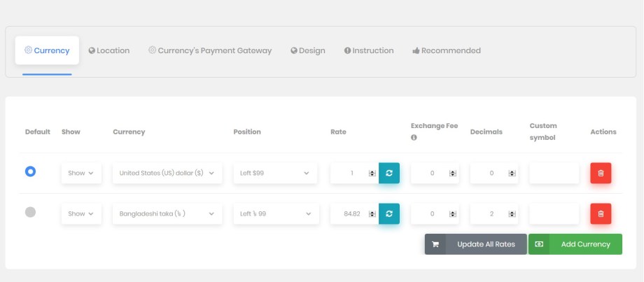This screenshot has width=644, height=282.
Task: Click the Bangladeshi taka decimals field
Action: pyautogui.click(x=494, y=213)
